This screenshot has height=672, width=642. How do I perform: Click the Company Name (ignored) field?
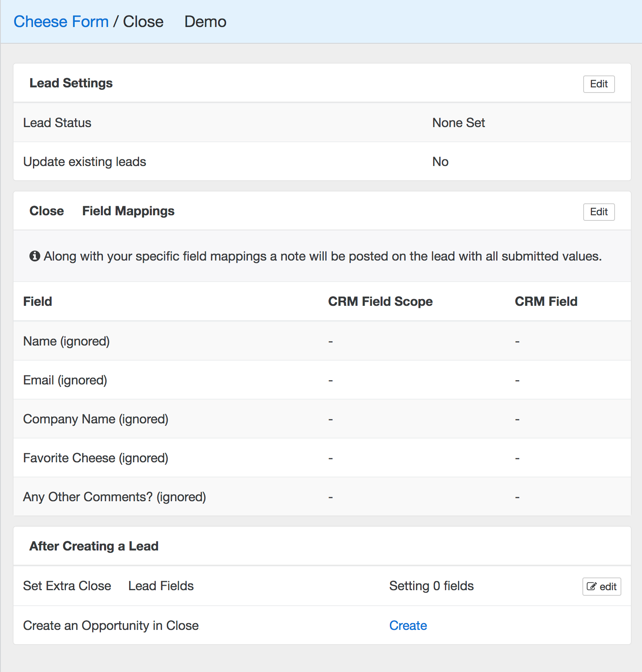coord(96,419)
